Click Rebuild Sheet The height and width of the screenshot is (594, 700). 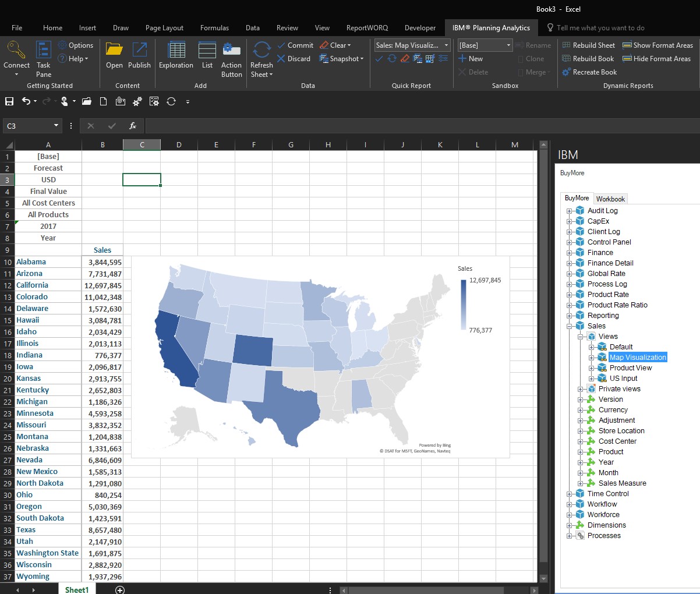tap(588, 45)
